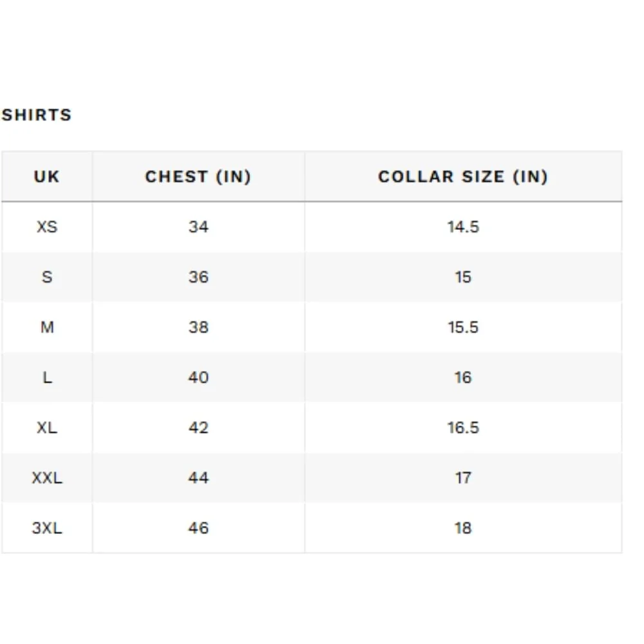
Task: Select the XXL size cell
Action: click(x=47, y=478)
